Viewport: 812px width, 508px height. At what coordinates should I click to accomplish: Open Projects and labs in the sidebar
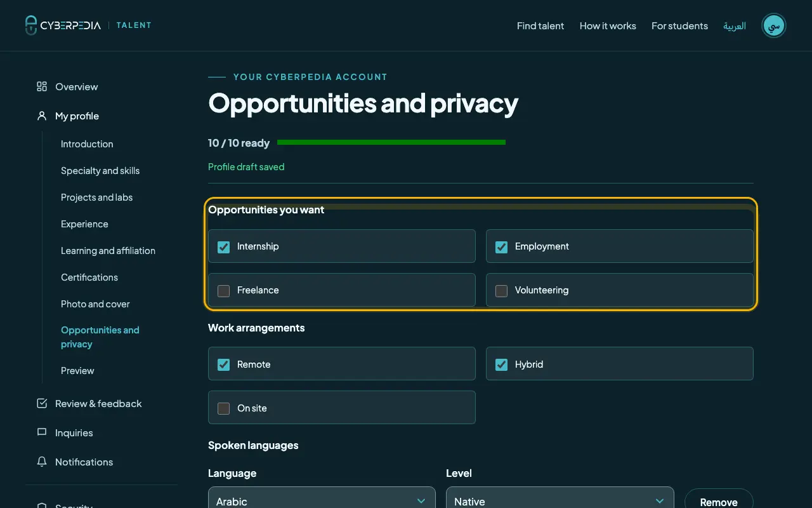pyautogui.click(x=97, y=197)
